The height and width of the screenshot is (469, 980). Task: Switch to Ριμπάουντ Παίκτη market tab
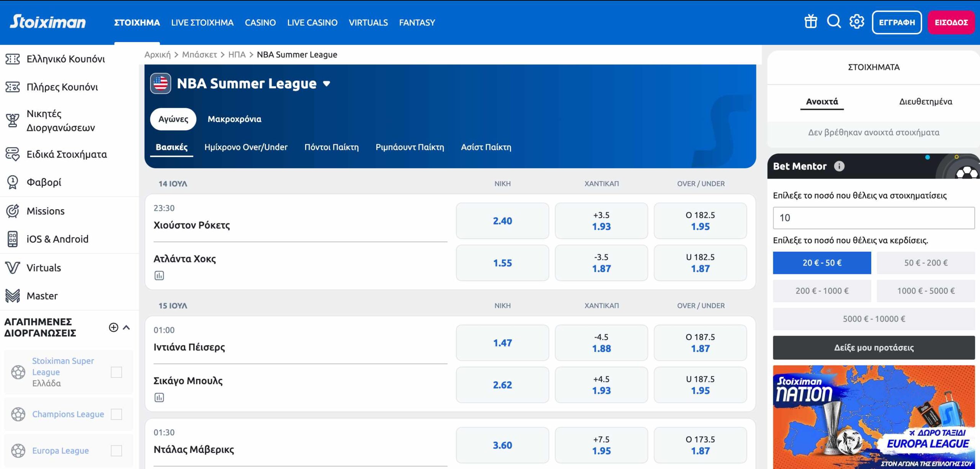pos(410,147)
